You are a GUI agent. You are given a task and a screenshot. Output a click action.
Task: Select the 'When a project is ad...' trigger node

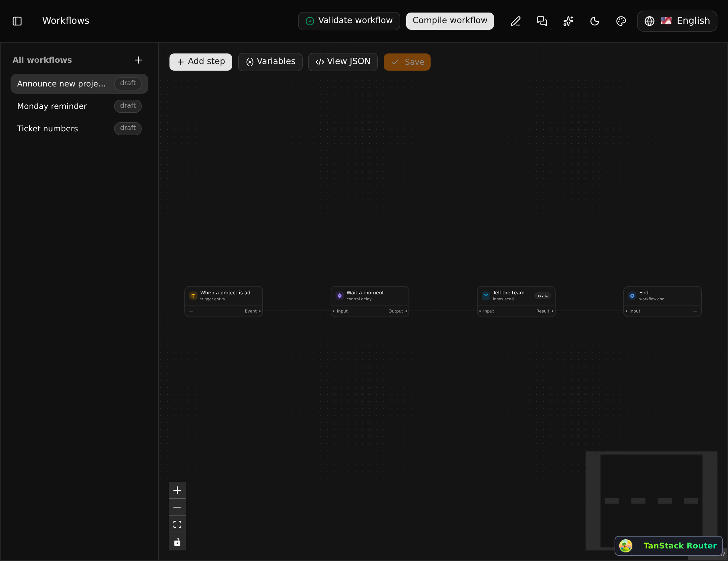click(224, 302)
